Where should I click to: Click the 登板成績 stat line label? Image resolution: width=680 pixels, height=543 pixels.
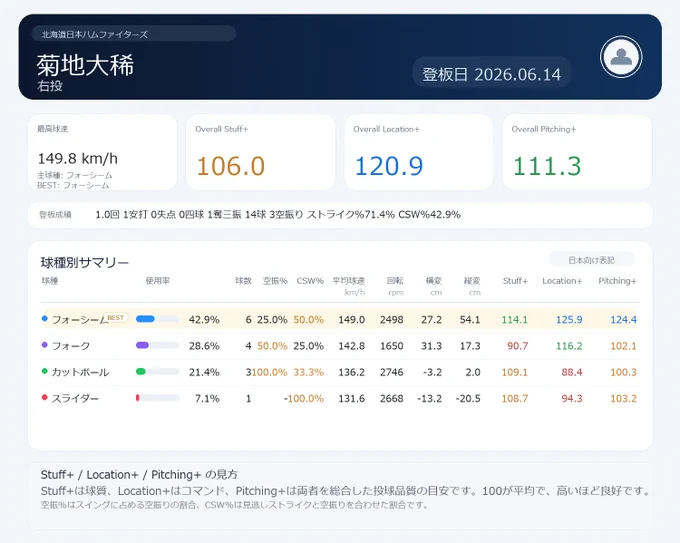pyautogui.click(x=55, y=215)
